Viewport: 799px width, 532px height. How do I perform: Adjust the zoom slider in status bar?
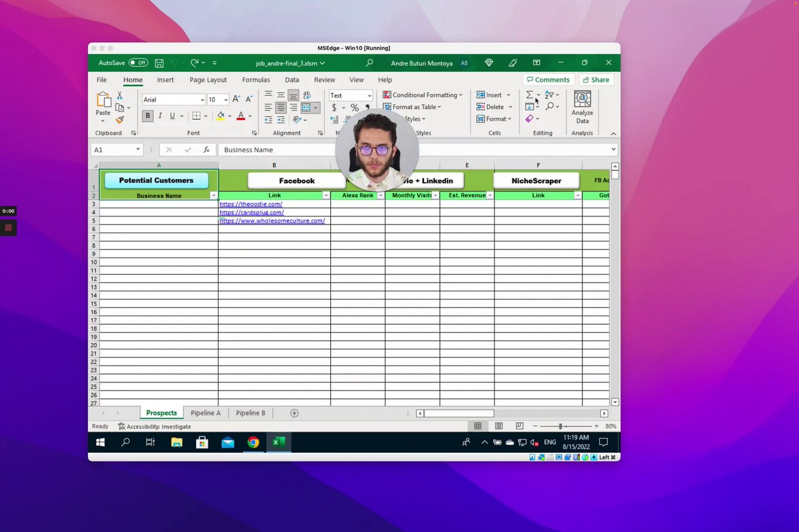[561, 426]
